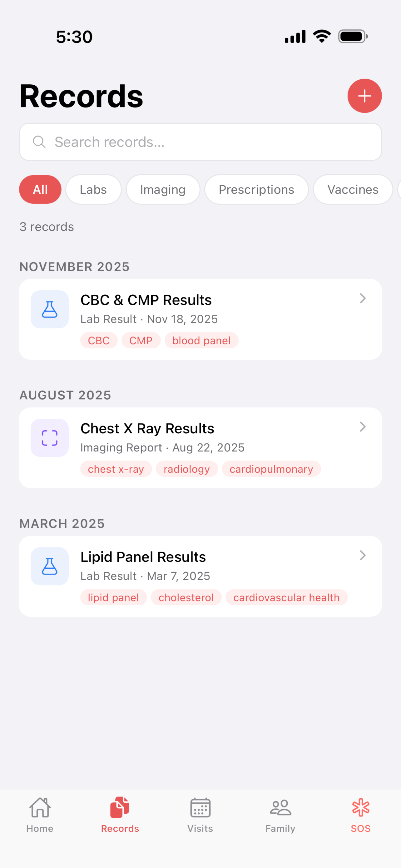The height and width of the screenshot is (868, 401).
Task: Expand Lipid Panel Results chevron
Action: 362,555
